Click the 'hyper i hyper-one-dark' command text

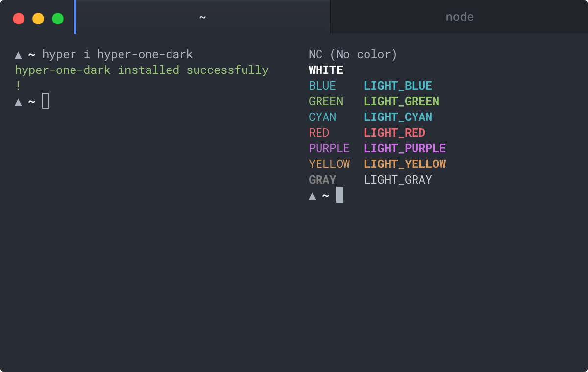coord(118,54)
